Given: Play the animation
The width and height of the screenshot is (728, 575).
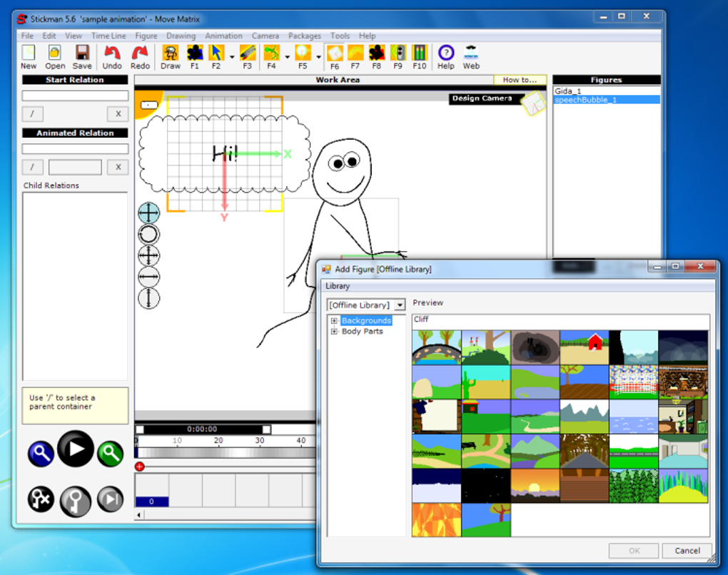Looking at the screenshot, I should coord(76,448).
